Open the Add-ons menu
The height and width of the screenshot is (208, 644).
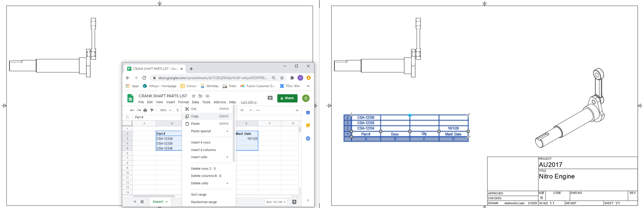219,102
